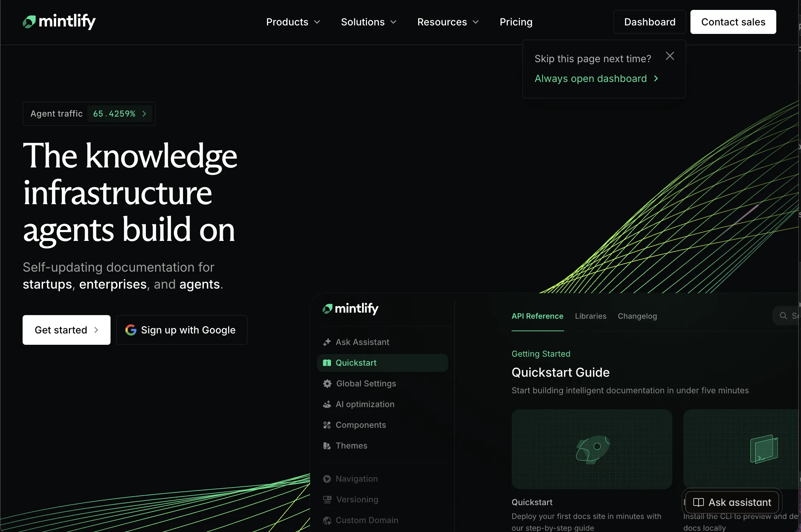Click the Getting Started label

click(541, 354)
